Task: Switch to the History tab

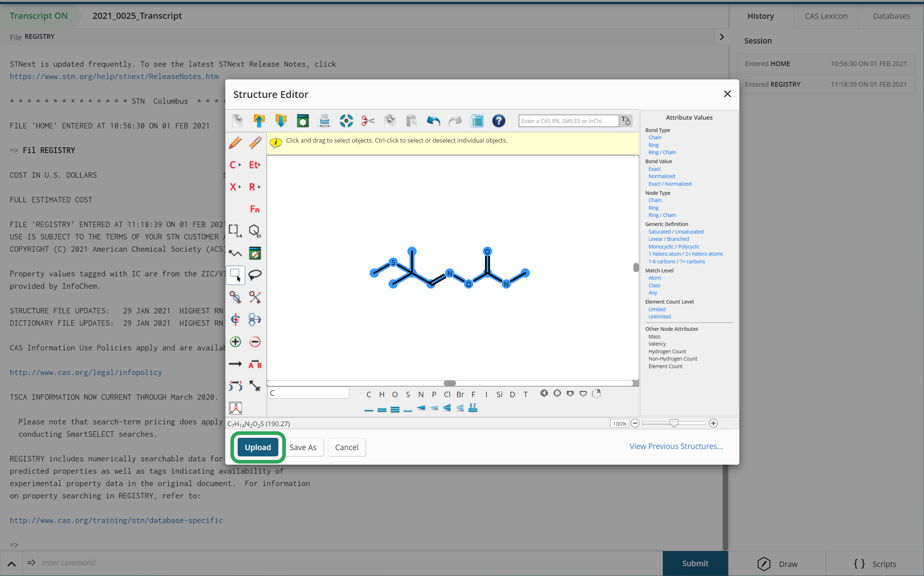Action: (760, 16)
